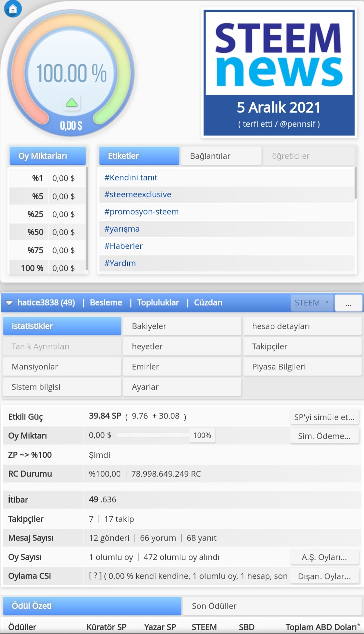Click the 39.84 SP effective power value

tap(105, 416)
